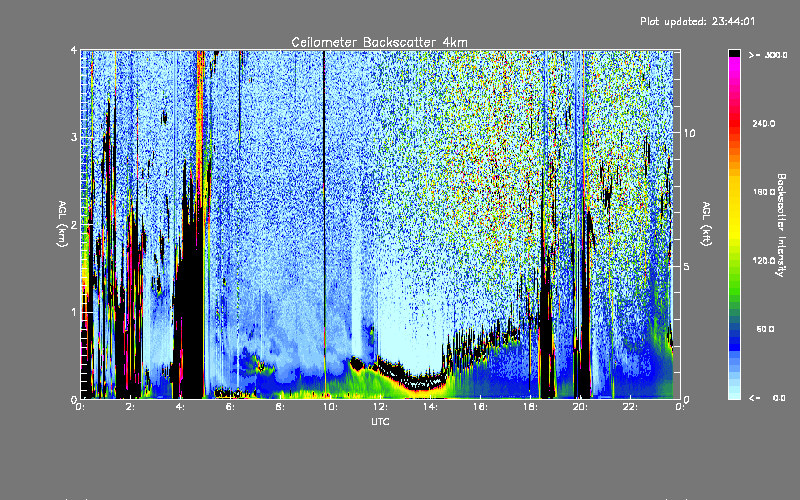The height and width of the screenshot is (500, 800).
Task: Click the '14:' UTC time tick label
Action: [430, 407]
